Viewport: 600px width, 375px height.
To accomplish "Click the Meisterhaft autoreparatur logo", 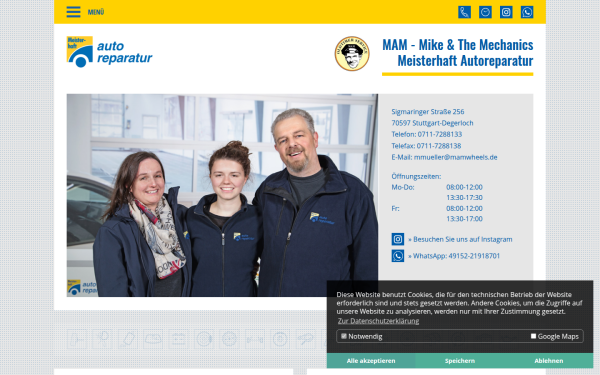I will pos(109,52).
